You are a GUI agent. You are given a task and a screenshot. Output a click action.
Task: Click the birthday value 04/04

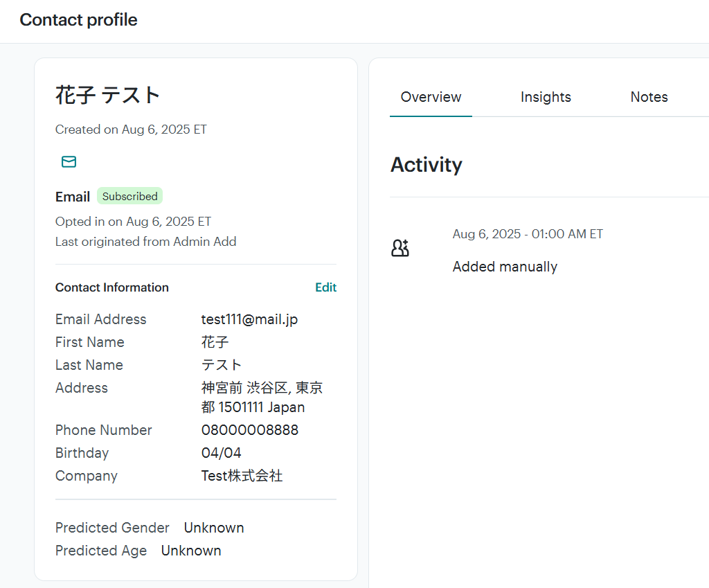click(x=221, y=453)
